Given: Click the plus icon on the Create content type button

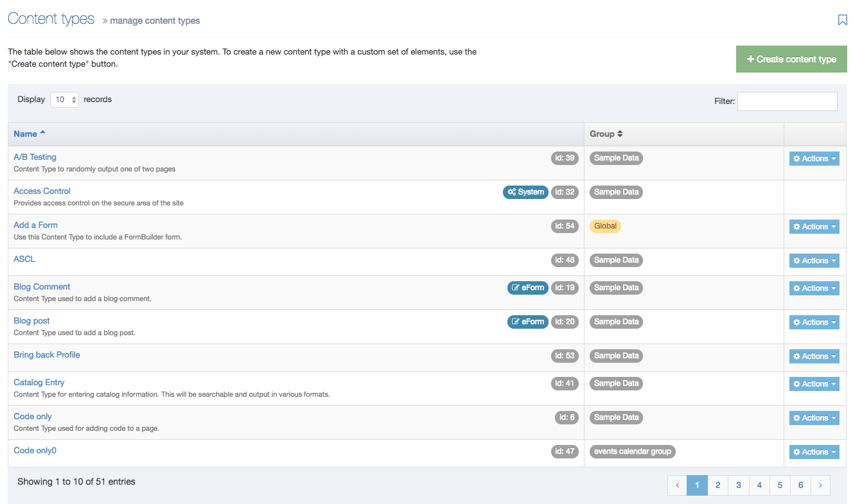Looking at the screenshot, I should [750, 58].
